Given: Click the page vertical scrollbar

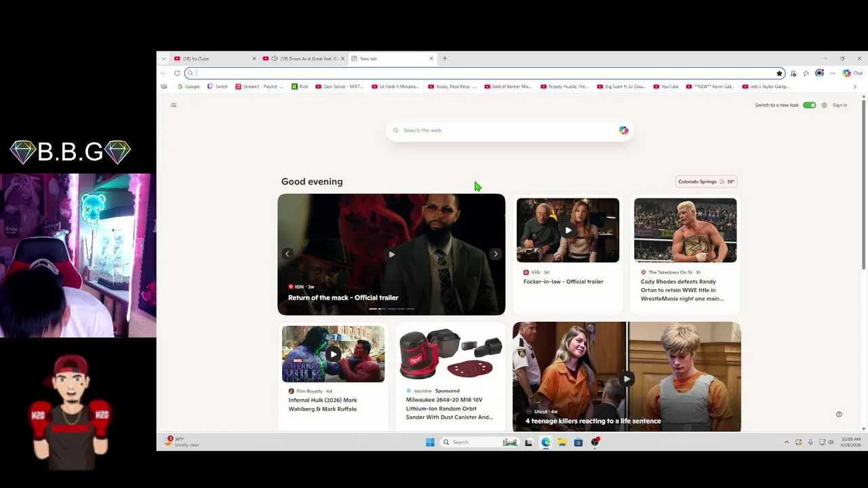Looking at the screenshot, I should pos(863,184).
